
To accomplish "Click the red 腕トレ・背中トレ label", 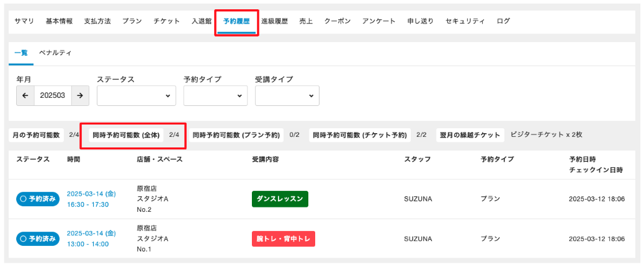I will click(284, 239).
